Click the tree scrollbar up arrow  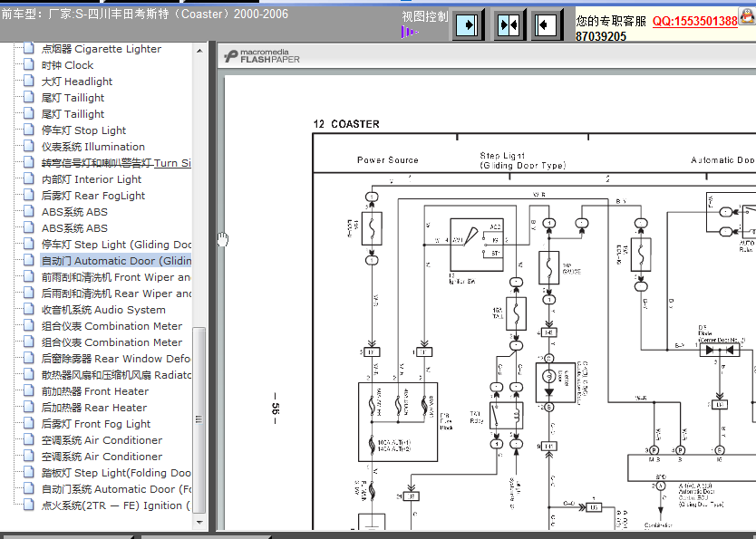[x=199, y=50]
